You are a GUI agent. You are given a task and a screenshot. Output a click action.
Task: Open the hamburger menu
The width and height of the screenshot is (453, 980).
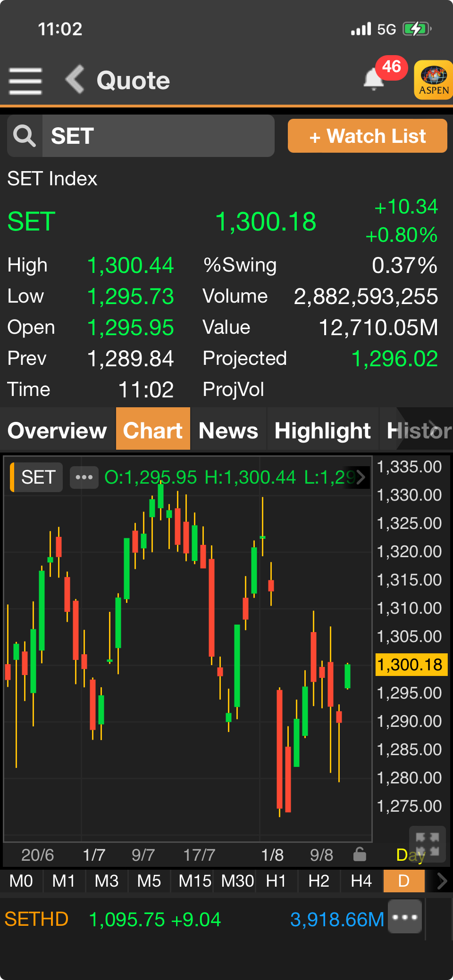click(25, 81)
